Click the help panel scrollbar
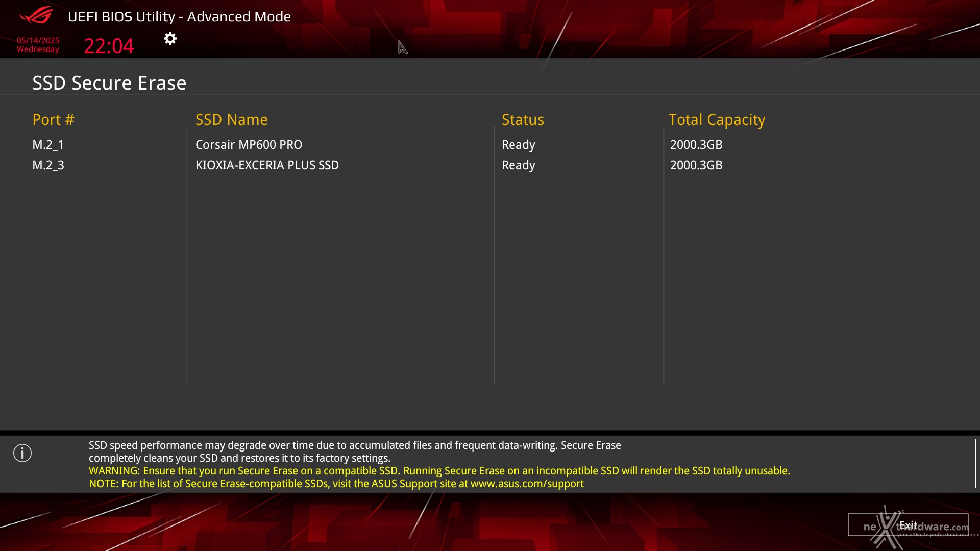980x551 pixels. pos(975,463)
